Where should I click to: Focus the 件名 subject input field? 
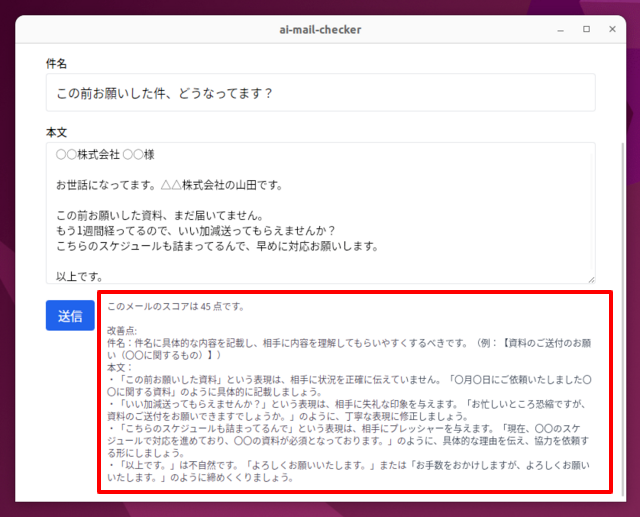320,93
